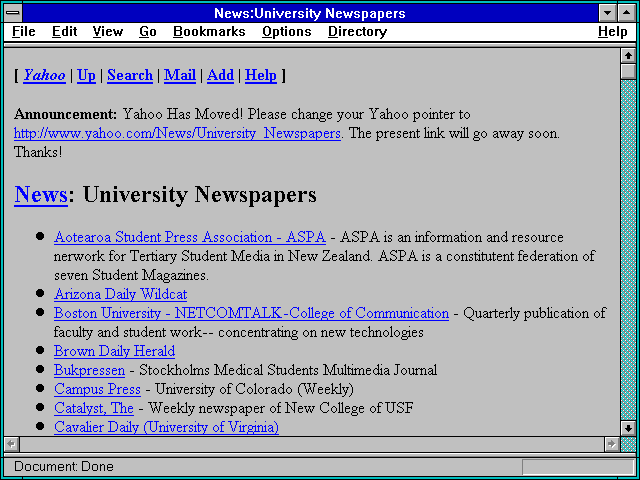Open the Help menu in menu bar

[612, 32]
